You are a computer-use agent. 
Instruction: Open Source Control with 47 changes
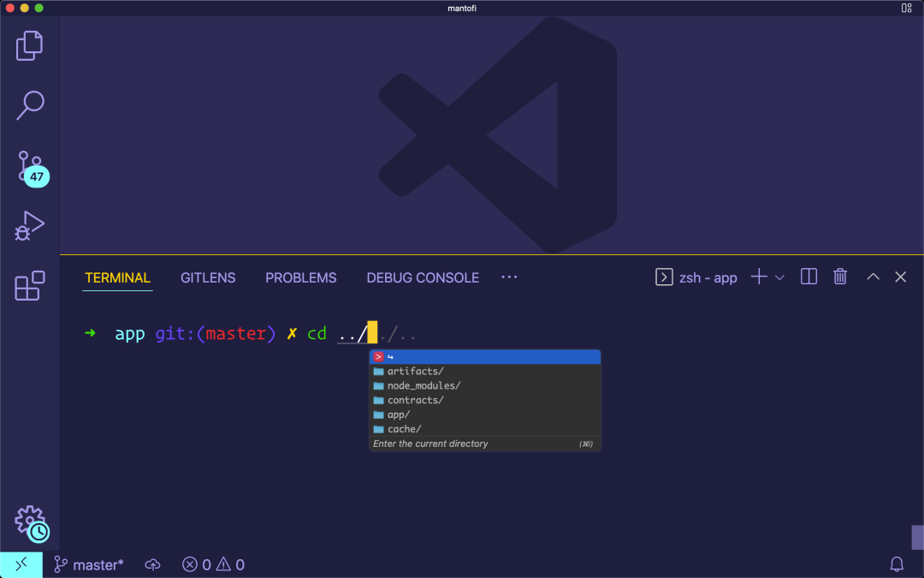(x=32, y=169)
